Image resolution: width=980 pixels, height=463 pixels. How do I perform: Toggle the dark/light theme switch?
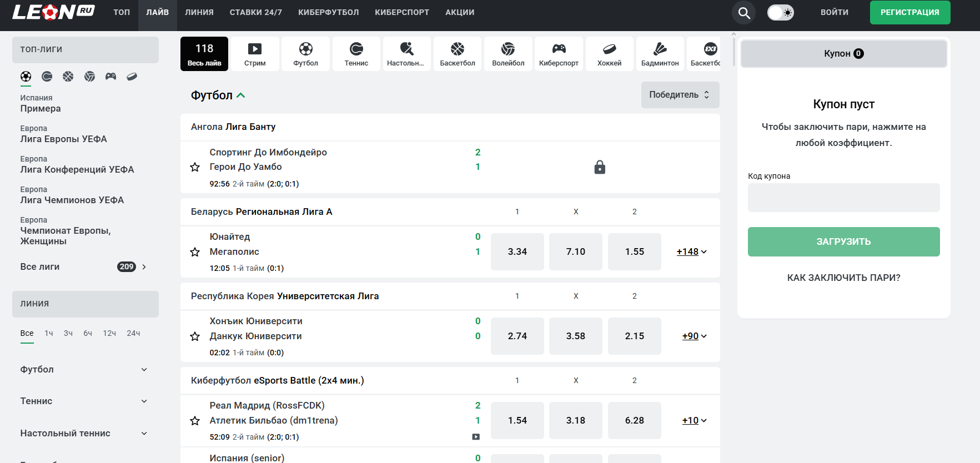tap(781, 12)
